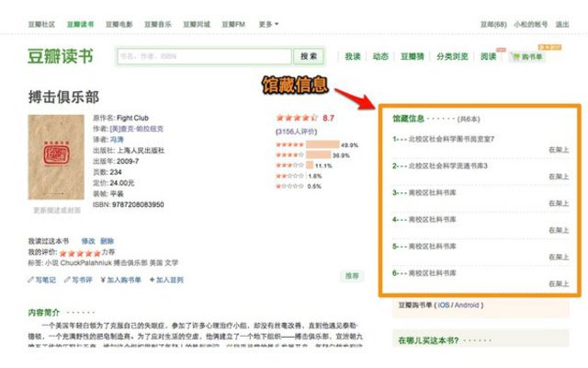Click the fifth star of 我的评价
Image resolution: width=588 pixels, height=368 pixels.
coord(97,254)
